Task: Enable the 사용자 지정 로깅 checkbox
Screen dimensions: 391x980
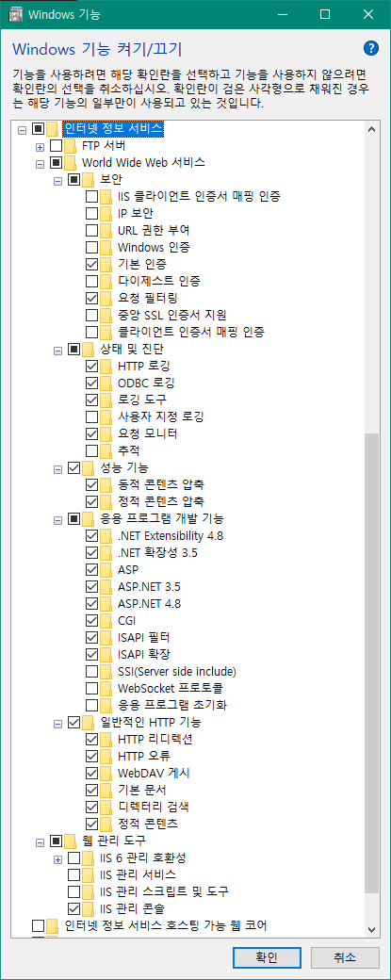Action: coord(91,416)
